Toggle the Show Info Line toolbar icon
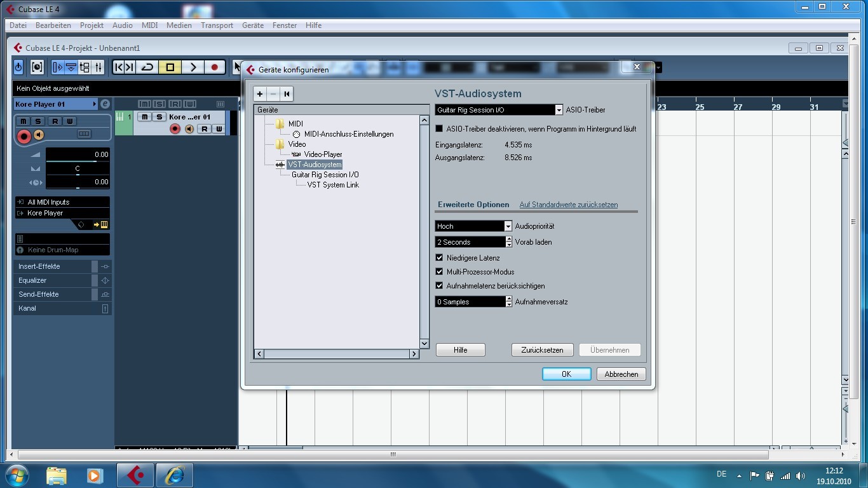This screenshot has height=488, width=868. tap(71, 67)
